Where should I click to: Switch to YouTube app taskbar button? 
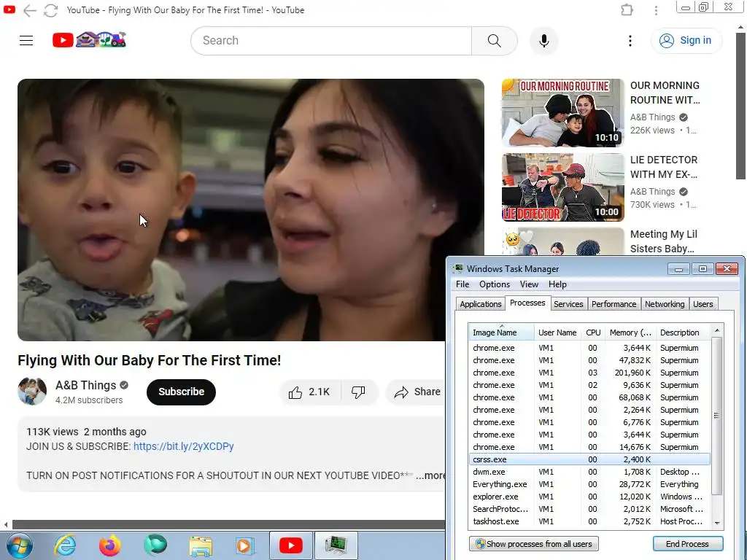[290, 545]
